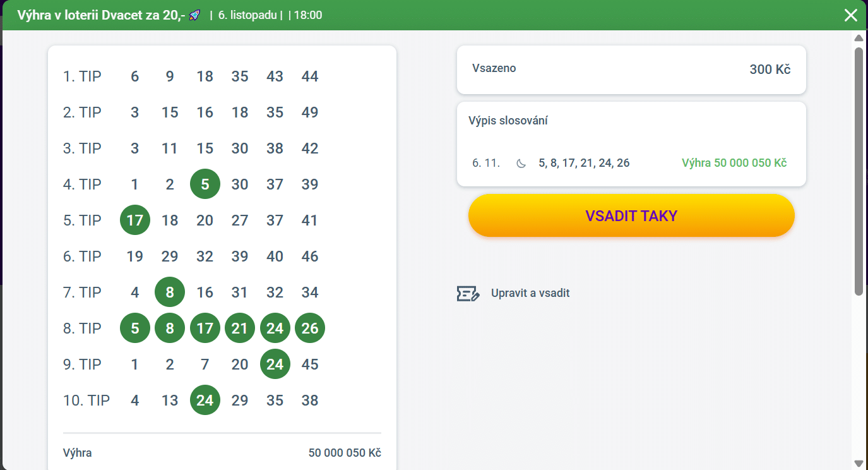Click the scrollbar up arrow

[x=859, y=38]
